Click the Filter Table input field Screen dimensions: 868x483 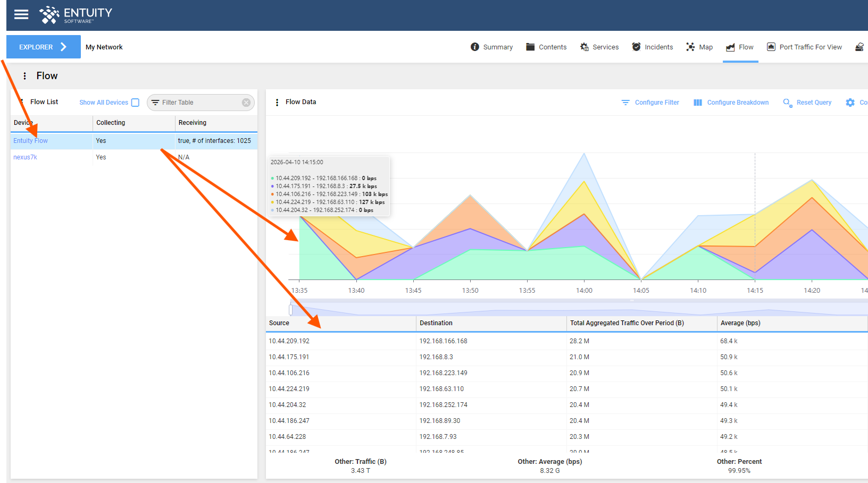(x=201, y=103)
